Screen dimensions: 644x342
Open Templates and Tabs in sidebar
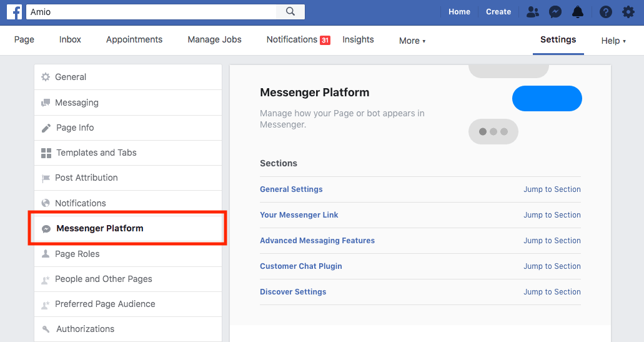(128, 153)
